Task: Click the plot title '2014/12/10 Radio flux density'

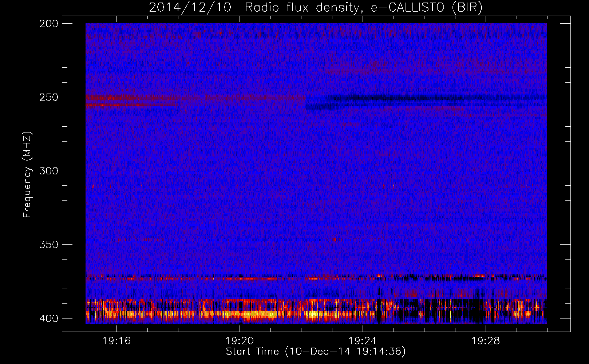Action: pyautogui.click(x=316, y=8)
